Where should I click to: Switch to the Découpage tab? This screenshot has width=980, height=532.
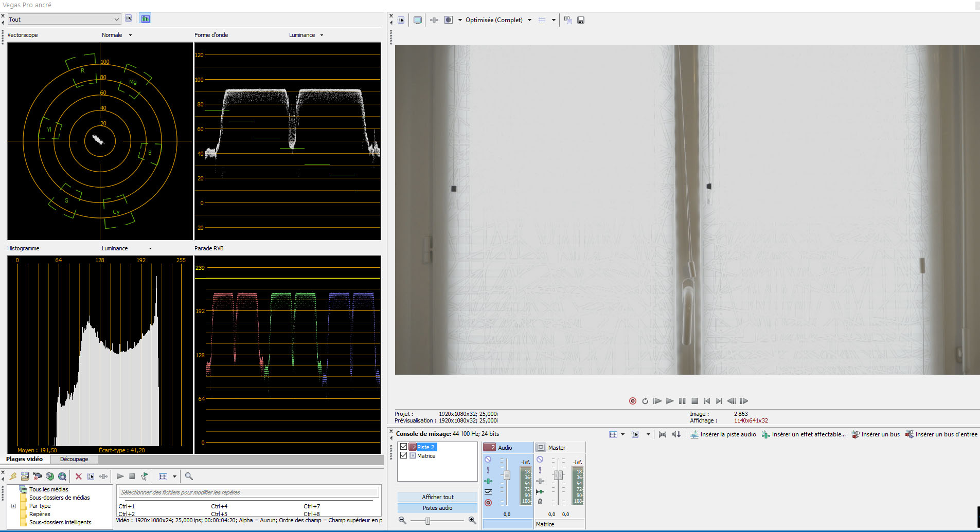click(x=74, y=459)
